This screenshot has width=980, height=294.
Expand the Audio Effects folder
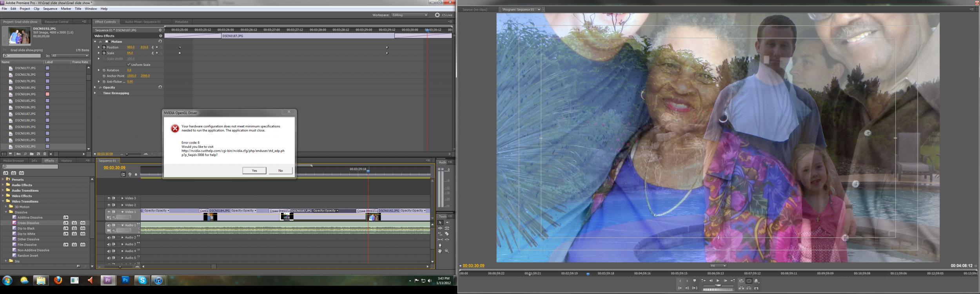click(4, 185)
